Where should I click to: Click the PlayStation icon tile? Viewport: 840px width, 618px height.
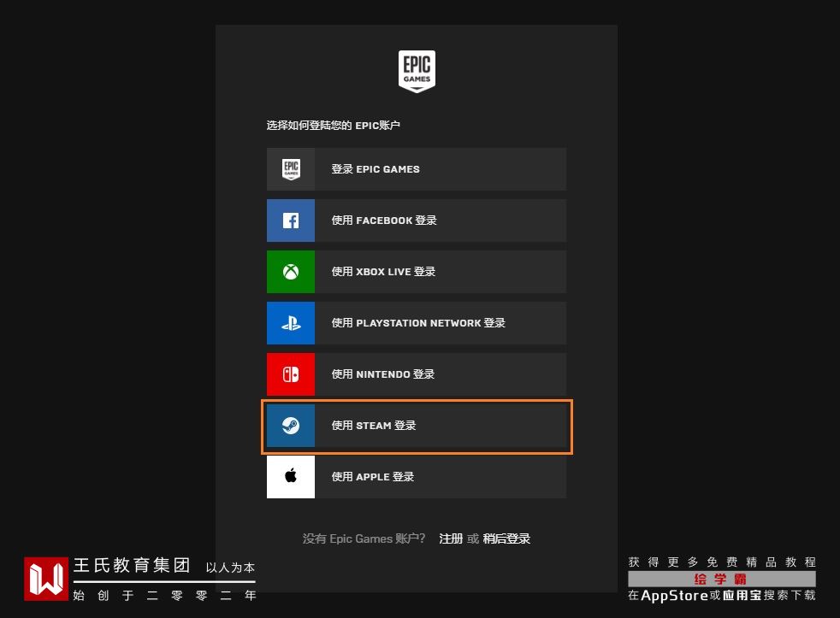(x=291, y=323)
